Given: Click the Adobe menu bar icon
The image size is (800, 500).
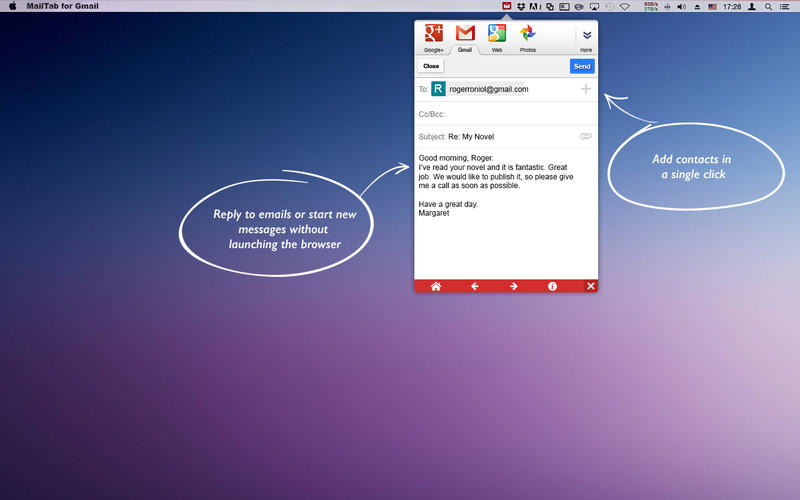Looking at the screenshot, I should (x=535, y=7).
